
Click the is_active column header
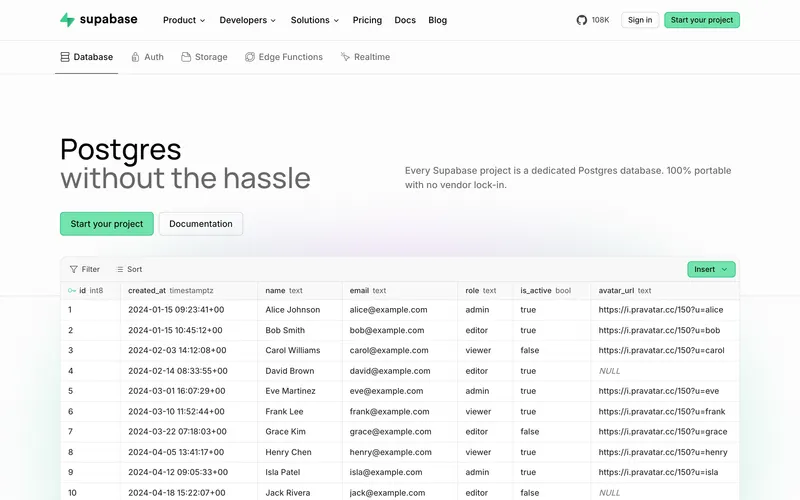click(x=552, y=290)
